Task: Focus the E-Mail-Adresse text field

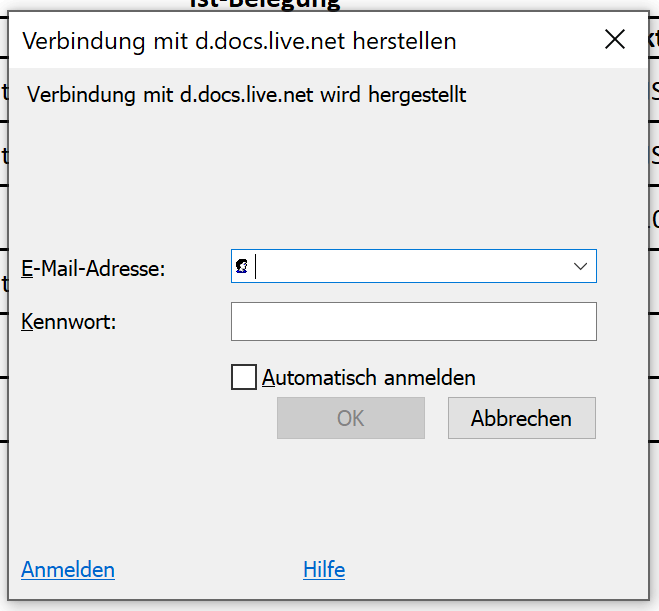Action: (x=414, y=266)
